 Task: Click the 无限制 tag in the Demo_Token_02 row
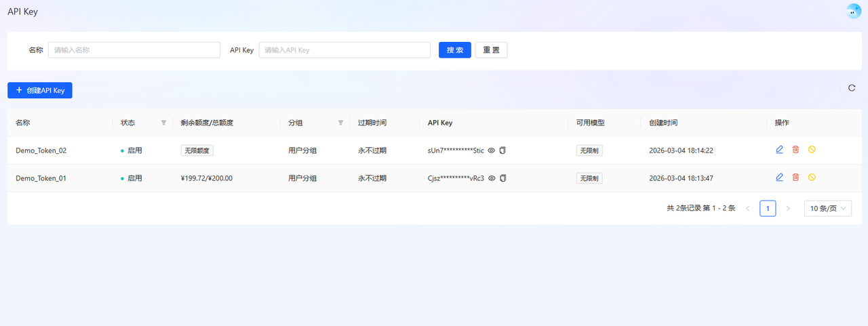pyautogui.click(x=589, y=150)
